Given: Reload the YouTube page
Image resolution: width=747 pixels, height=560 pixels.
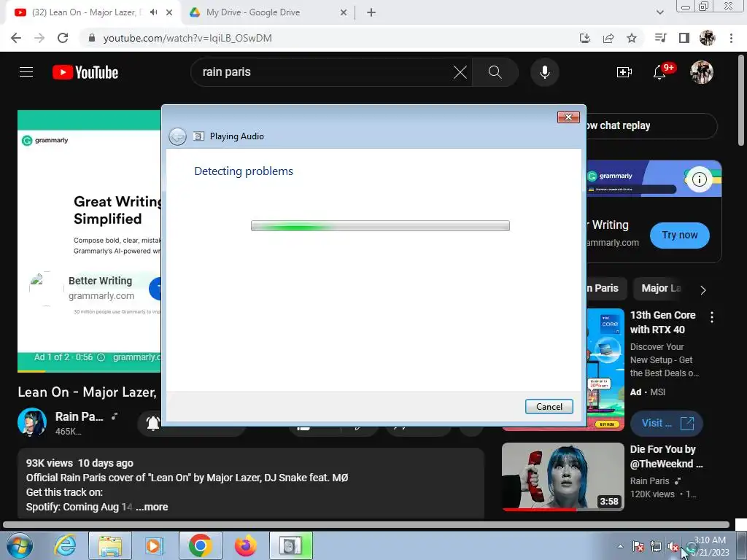Looking at the screenshot, I should pos(63,38).
